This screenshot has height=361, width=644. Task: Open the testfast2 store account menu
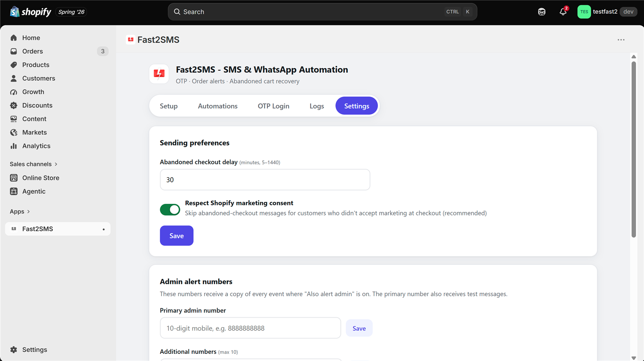pos(607,12)
